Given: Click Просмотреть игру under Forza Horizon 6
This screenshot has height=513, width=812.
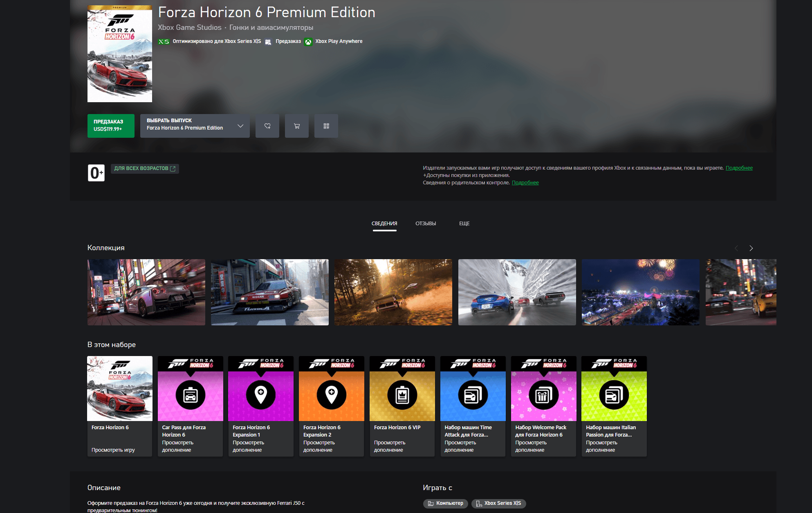Looking at the screenshot, I should [113, 450].
